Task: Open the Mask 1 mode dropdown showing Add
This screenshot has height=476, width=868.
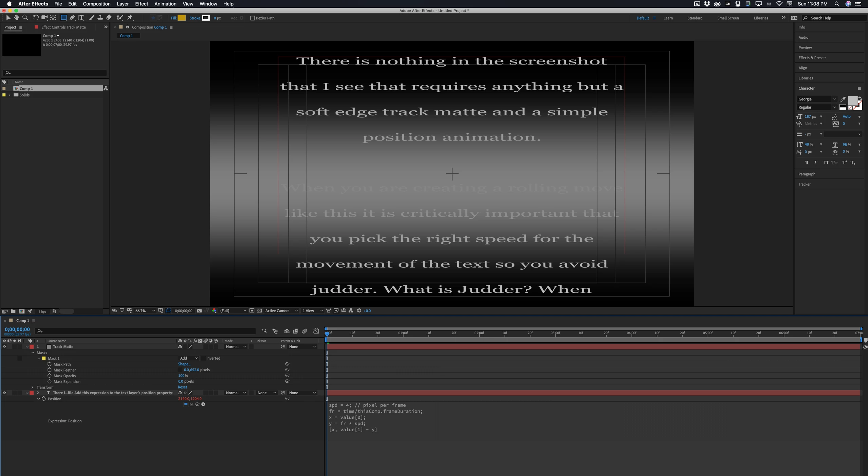Action: click(x=188, y=358)
